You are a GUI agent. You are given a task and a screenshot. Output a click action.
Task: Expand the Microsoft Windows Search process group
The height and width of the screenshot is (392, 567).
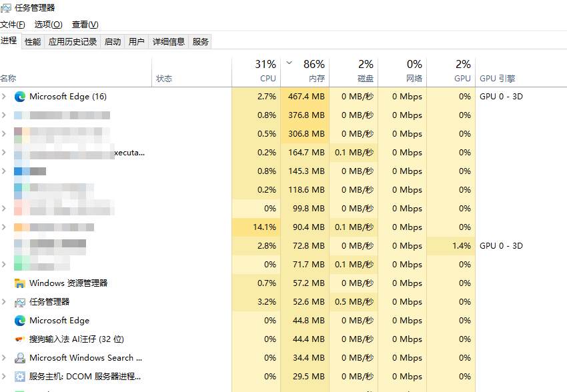(4, 358)
